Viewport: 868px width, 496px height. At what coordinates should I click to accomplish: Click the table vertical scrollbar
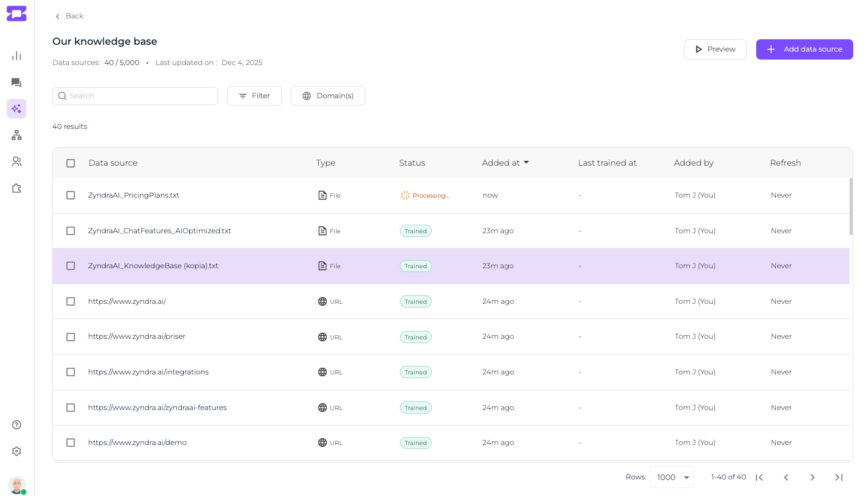click(x=851, y=206)
